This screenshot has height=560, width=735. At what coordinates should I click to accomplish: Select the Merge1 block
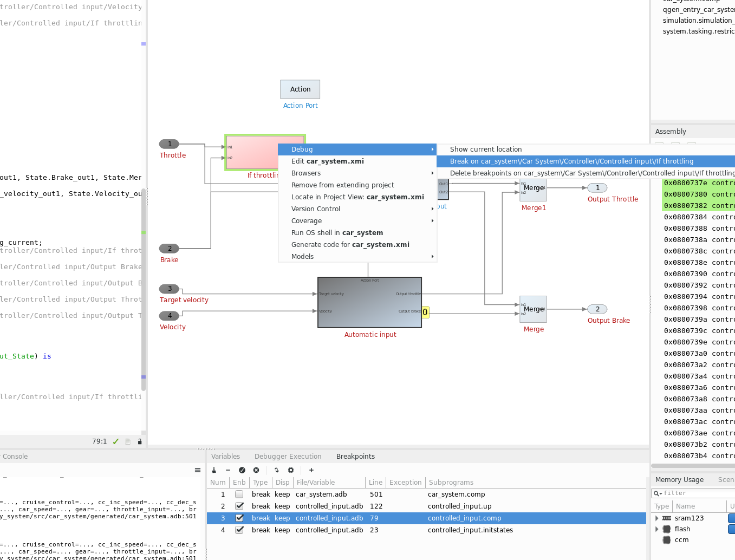click(x=533, y=188)
